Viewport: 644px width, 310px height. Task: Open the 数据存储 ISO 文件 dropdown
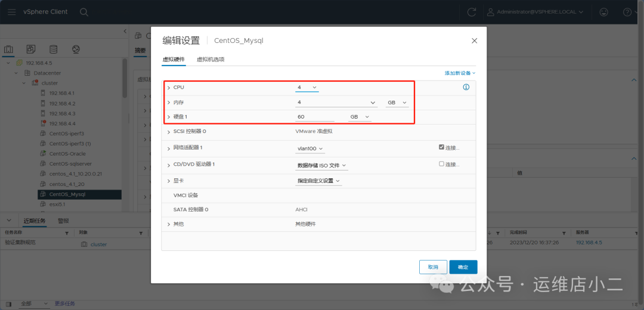(x=321, y=166)
